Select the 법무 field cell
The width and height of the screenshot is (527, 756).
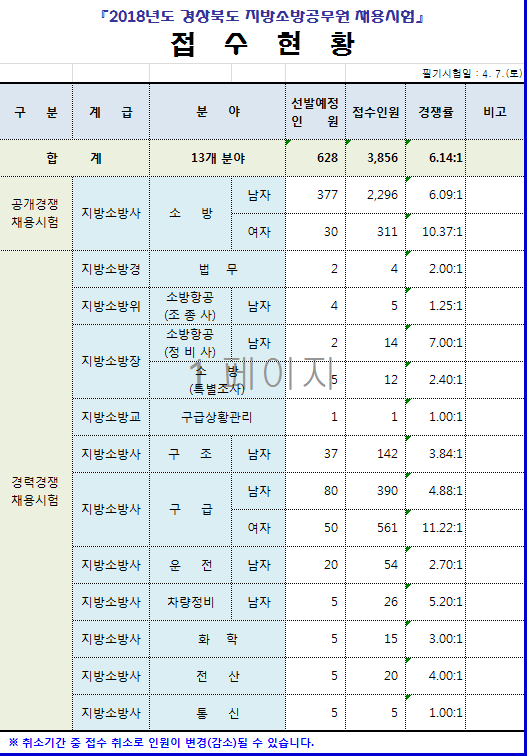[x=217, y=269]
